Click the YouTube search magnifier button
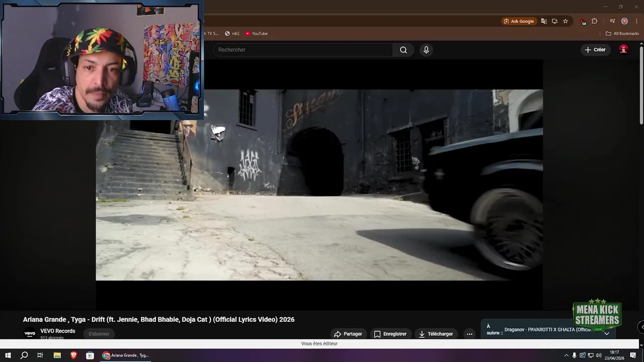This screenshot has width=644, height=362. pos(404,50)
